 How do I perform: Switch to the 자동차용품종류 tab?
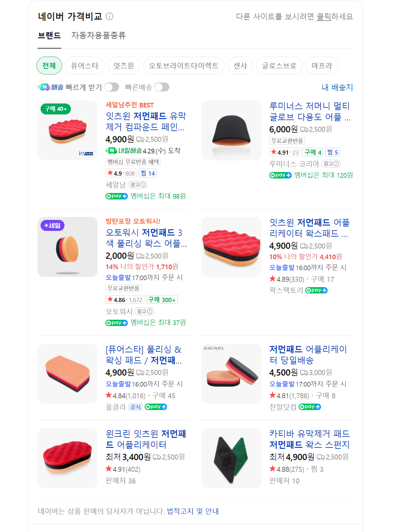tap(98, 35)
